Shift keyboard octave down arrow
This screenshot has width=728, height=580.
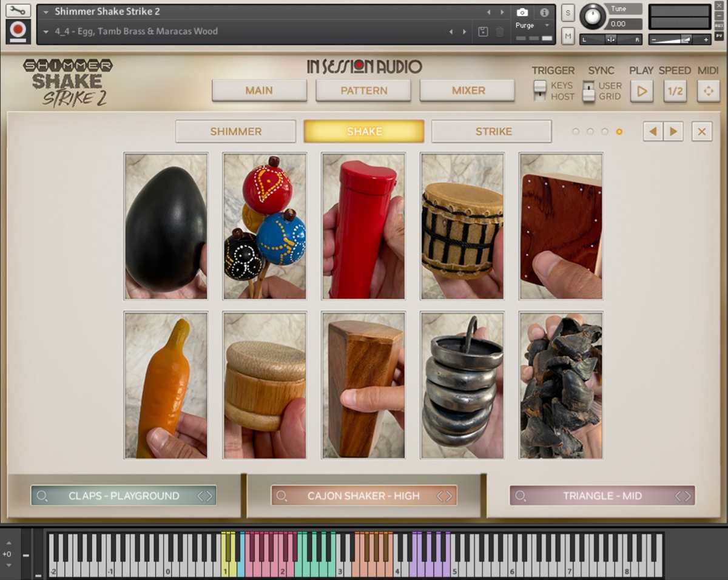coord(7,565)
